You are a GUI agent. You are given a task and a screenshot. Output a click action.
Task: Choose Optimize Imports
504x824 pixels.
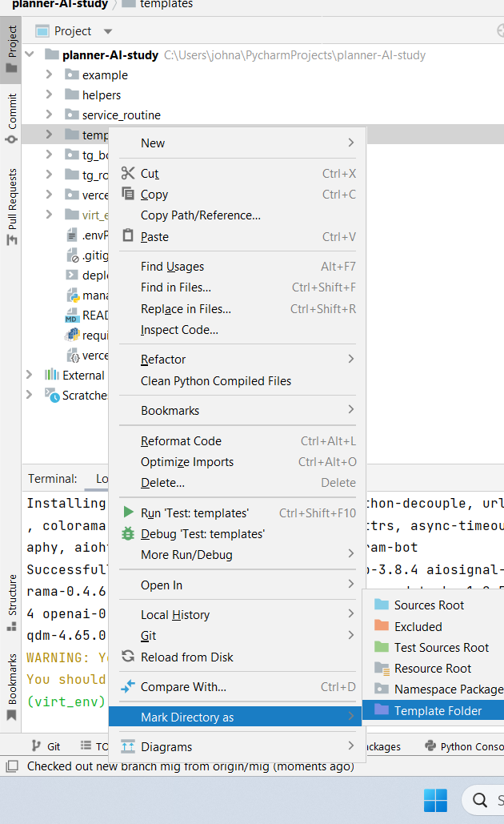point(238,462)
